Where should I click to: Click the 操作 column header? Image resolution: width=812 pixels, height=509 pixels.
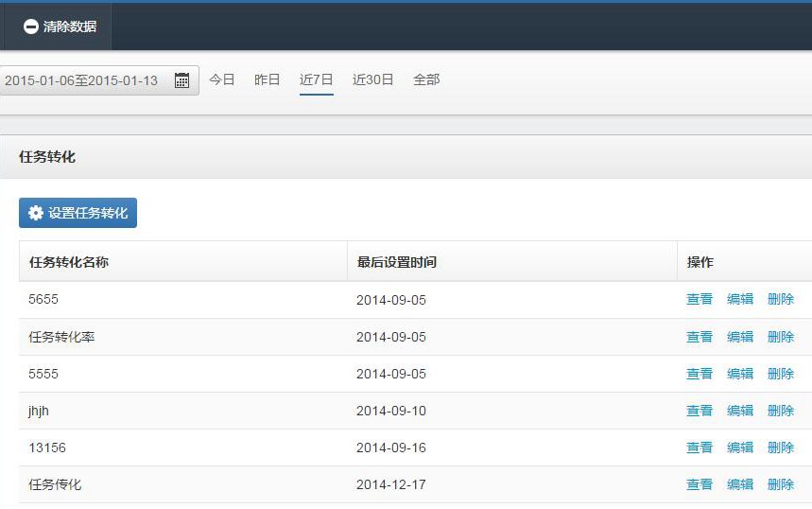(700, 262)
